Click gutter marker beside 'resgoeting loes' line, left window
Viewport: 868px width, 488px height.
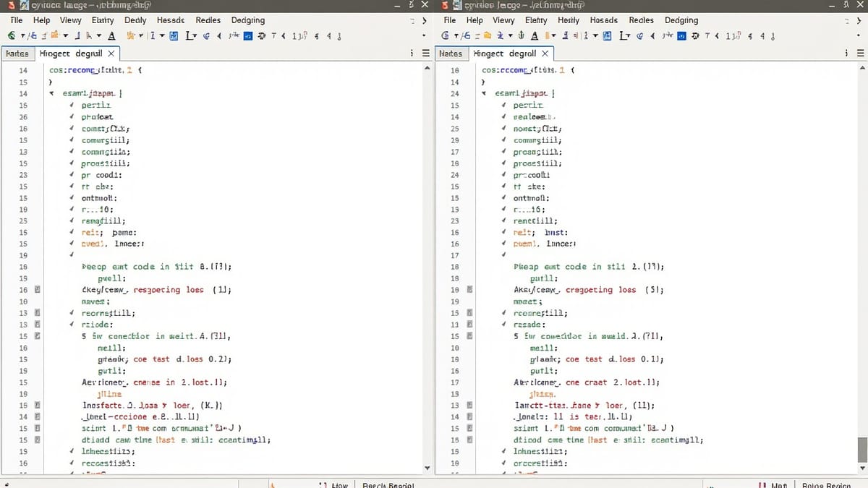[x=38, y=289]
